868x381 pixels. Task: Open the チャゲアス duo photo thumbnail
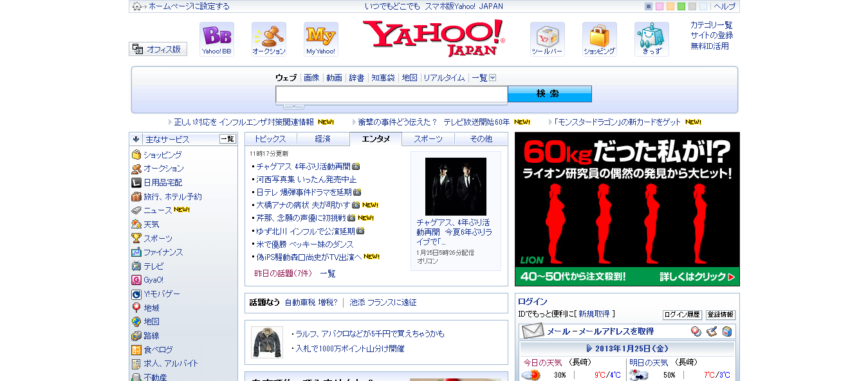tap(456, 187)
